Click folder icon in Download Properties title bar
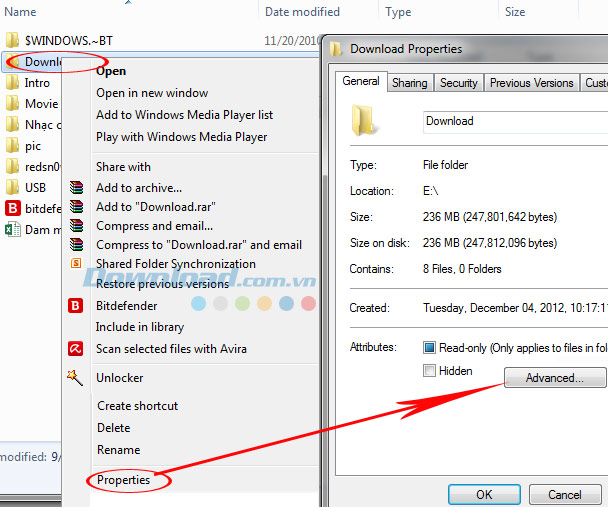 click(335, 49)
